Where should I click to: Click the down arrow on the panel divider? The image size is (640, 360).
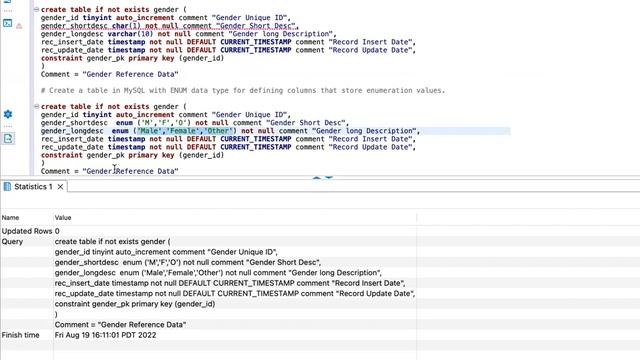point(329,178)
